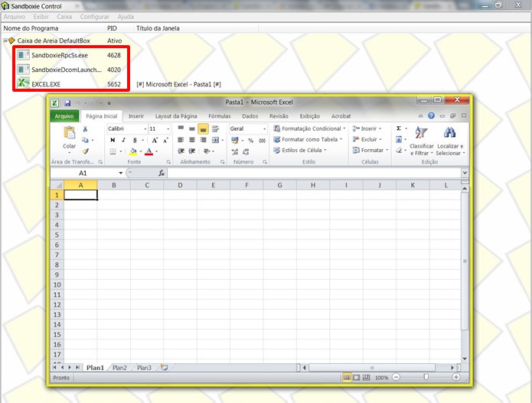Apply the red font color A
This screenshot has height=403, width=532.
pyautogui.click(x=149, y=151)
